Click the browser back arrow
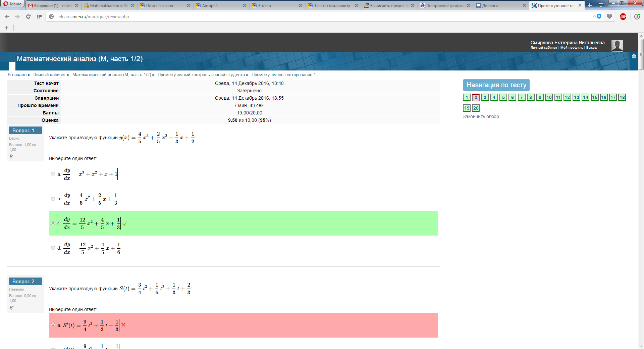Viewport: 644px width, 349px height. click(7, 16)
